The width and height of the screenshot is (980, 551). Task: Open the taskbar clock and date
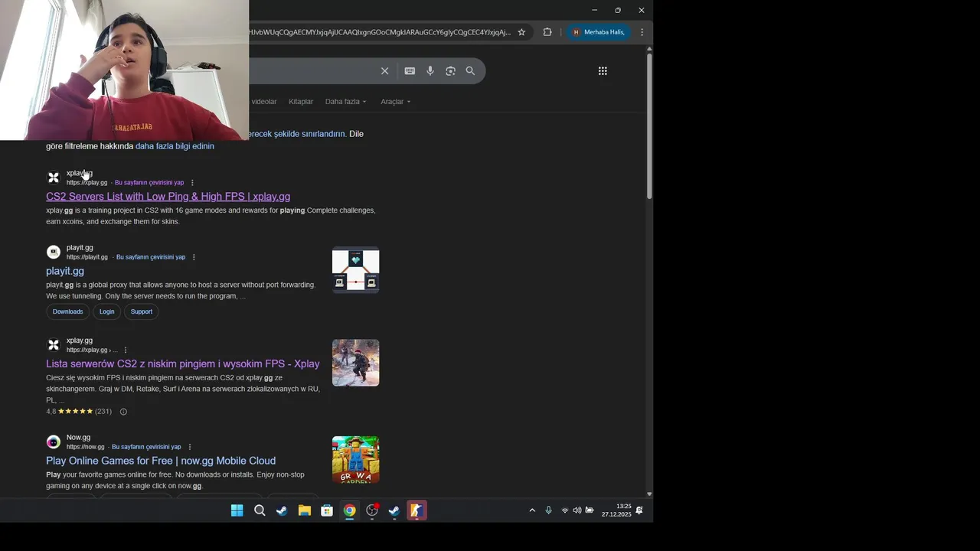(x=616, y=510)
